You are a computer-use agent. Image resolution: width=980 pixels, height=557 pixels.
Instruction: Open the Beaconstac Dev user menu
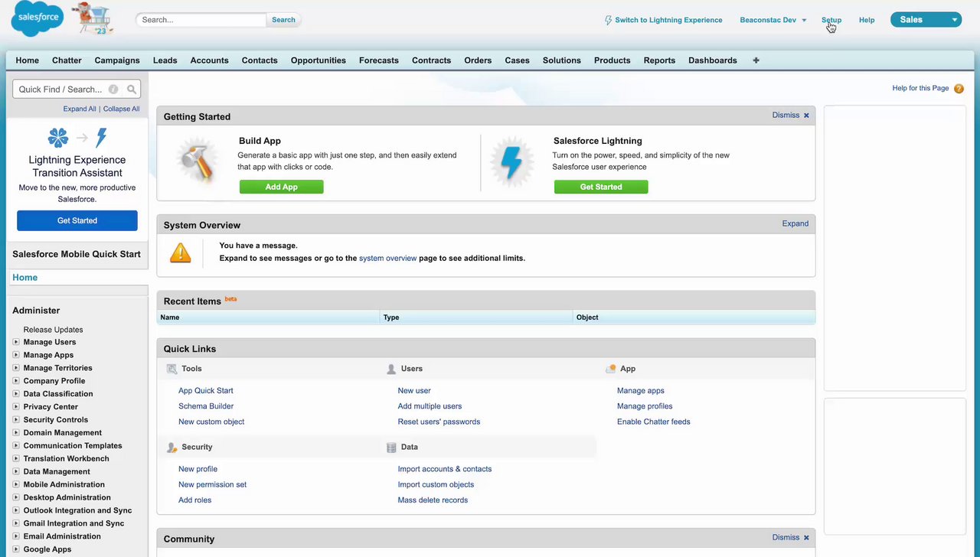tap(773, 20)
